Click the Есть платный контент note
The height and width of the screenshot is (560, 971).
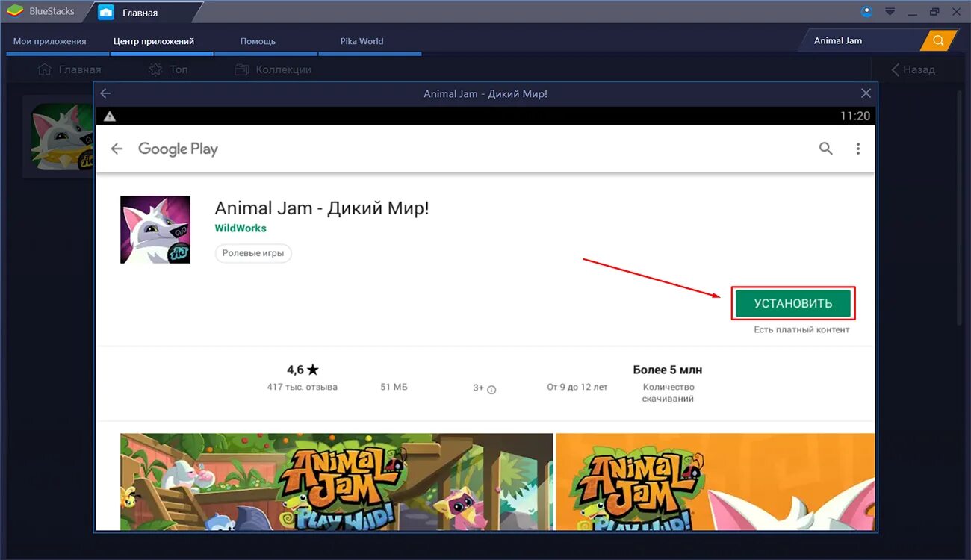(x=801, y=329)
